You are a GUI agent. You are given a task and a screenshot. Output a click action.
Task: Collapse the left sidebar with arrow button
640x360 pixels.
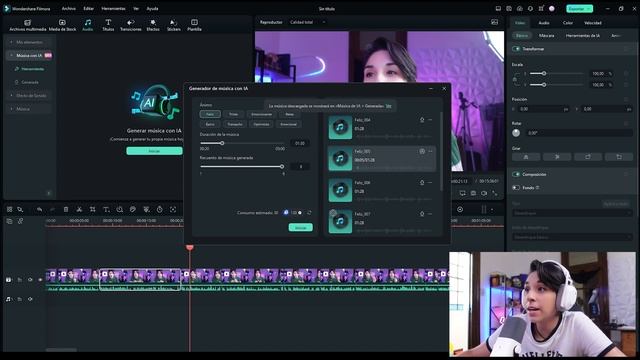click(x=49, y=193)
